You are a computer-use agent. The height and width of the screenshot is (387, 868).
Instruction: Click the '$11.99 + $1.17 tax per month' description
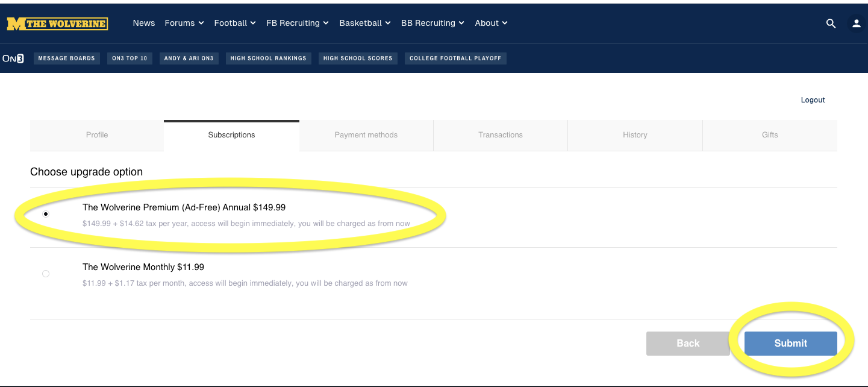(245, 283)
